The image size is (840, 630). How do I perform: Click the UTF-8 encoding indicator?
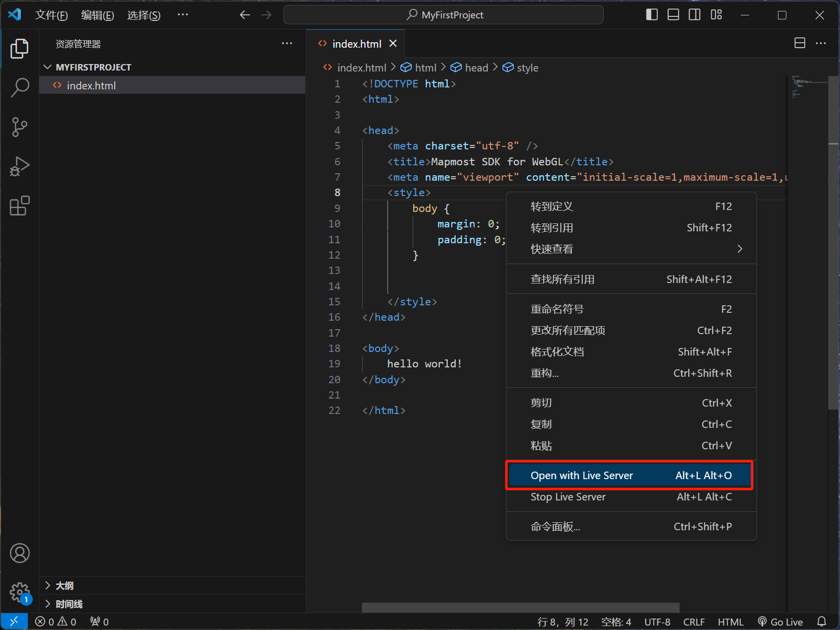(x=657, y=622)
